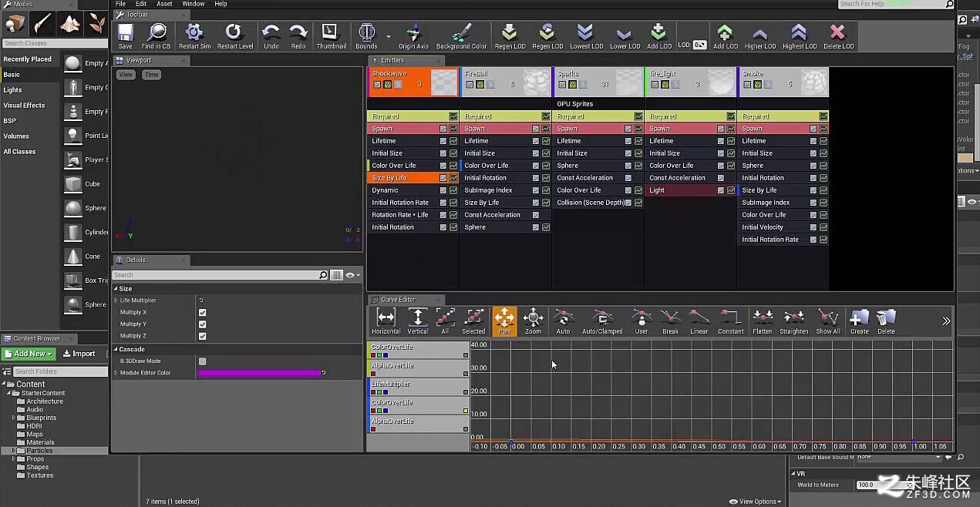980x507 pixels.
Task: Open the Window menu
Action: 194,4
